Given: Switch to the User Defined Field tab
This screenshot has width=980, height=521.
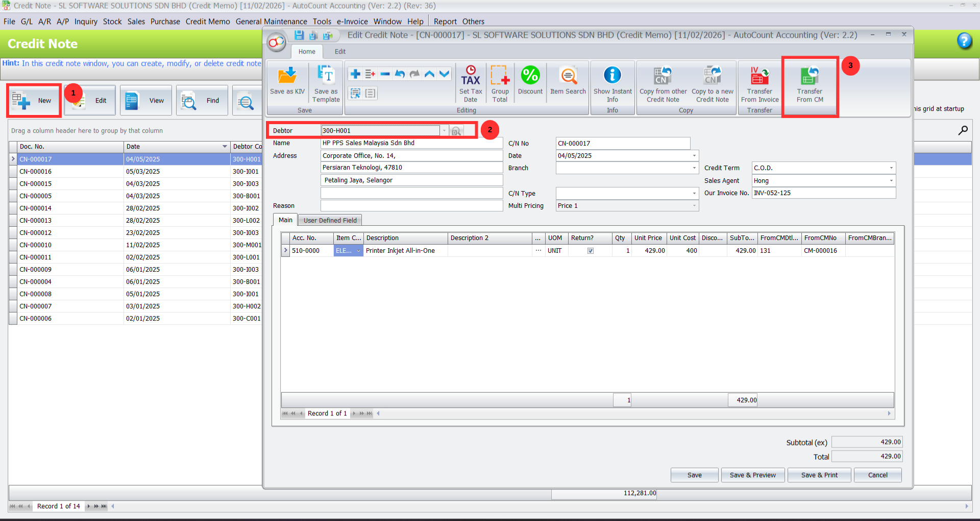Looking at the screenshot, I should point(329,220).
